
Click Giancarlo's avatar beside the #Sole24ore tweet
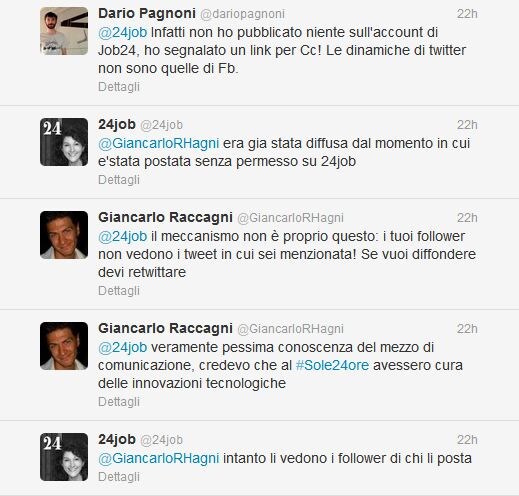(x=64, y=346)
